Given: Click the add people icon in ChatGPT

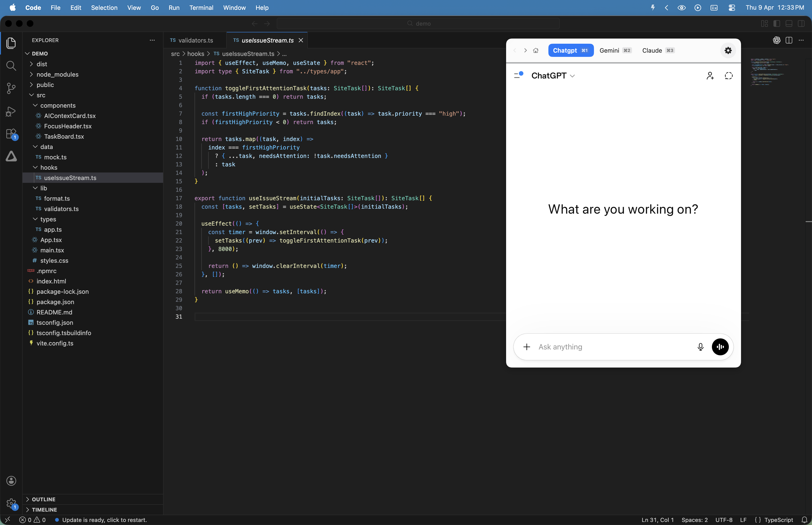Looking at the screenshot, I should [x=710, y=76].
